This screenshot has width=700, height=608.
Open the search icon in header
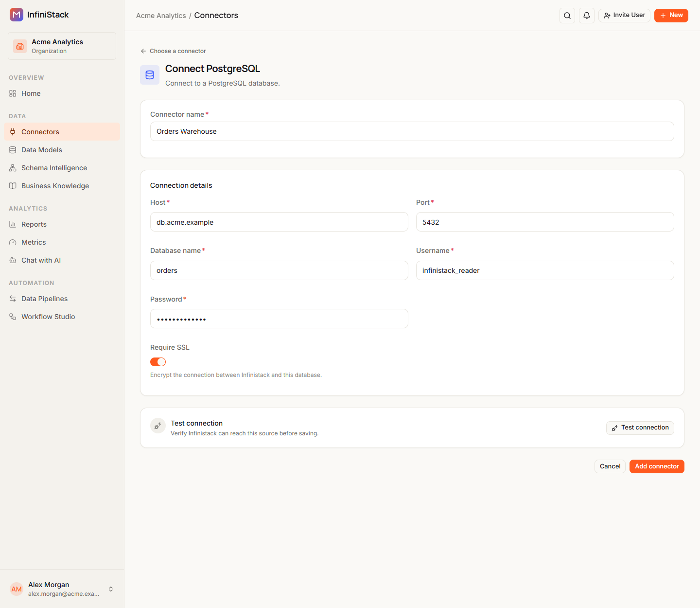tap(567, 16)
